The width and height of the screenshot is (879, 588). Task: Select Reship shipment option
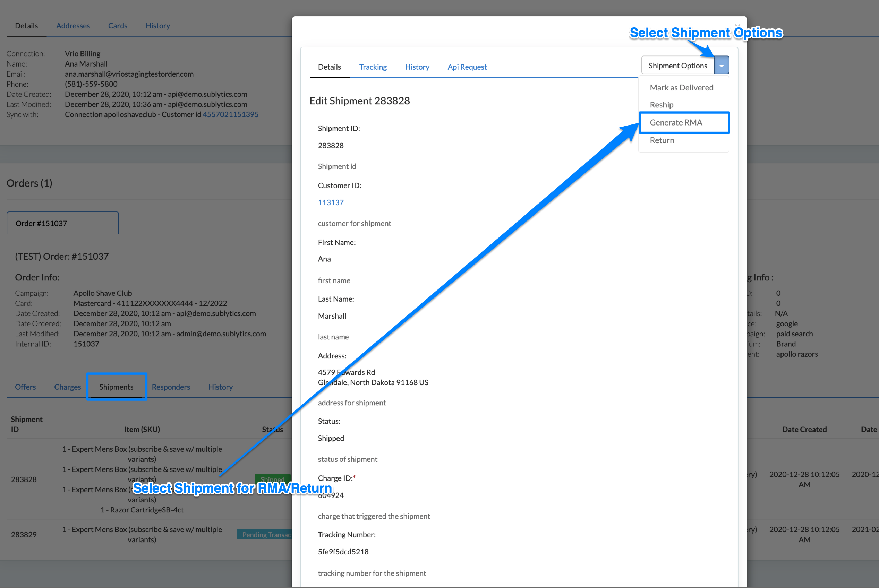click(x=661, y=104)
